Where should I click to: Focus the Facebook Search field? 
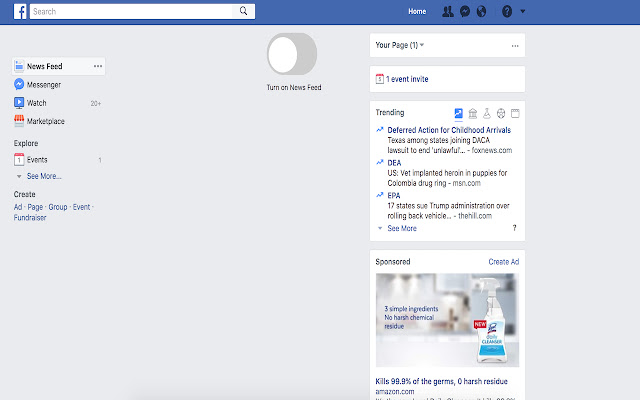[131, 11]
